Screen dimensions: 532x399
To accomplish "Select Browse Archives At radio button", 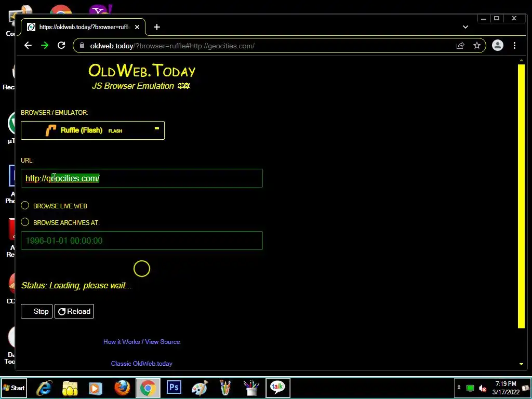I will pos(25,222).
